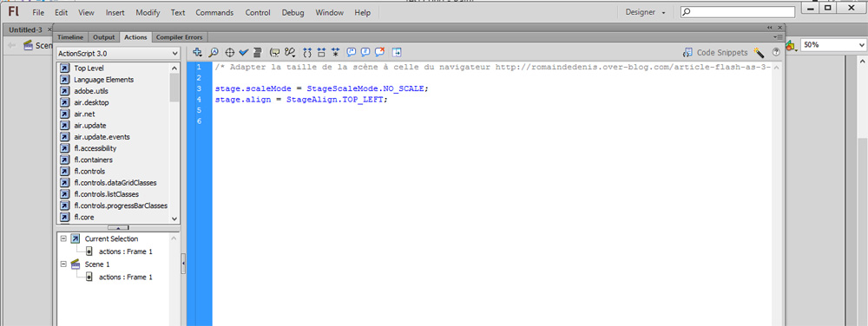Select fl.core package in the toolbox
The width and height of the screenshot is (868, 326).
83,217
